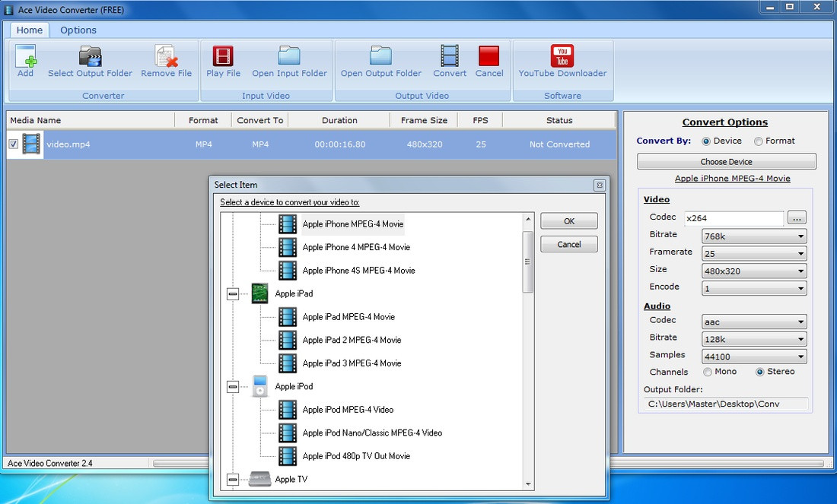Click the Output Folder path field
This screenshot has width=837, height=504.
coord(726,404)
